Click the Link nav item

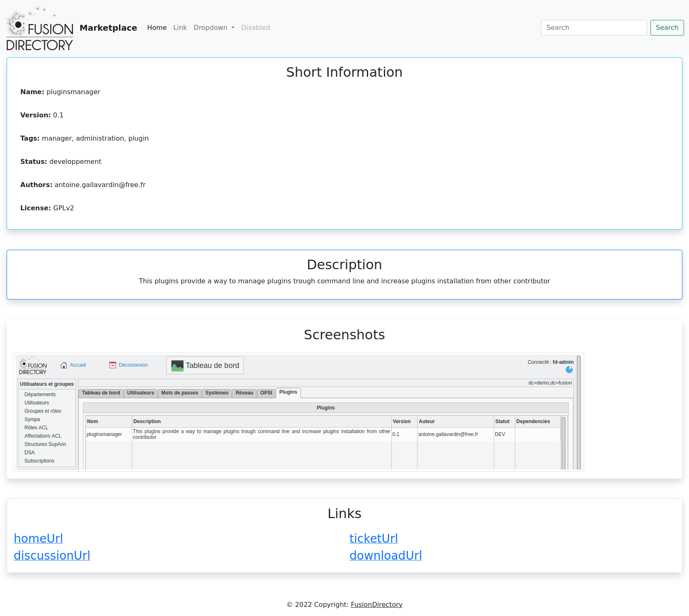click(x=180, y=28)
